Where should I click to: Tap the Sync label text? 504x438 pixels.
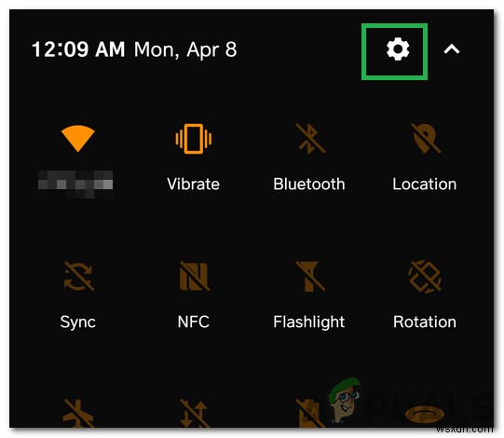coord(78,322)
